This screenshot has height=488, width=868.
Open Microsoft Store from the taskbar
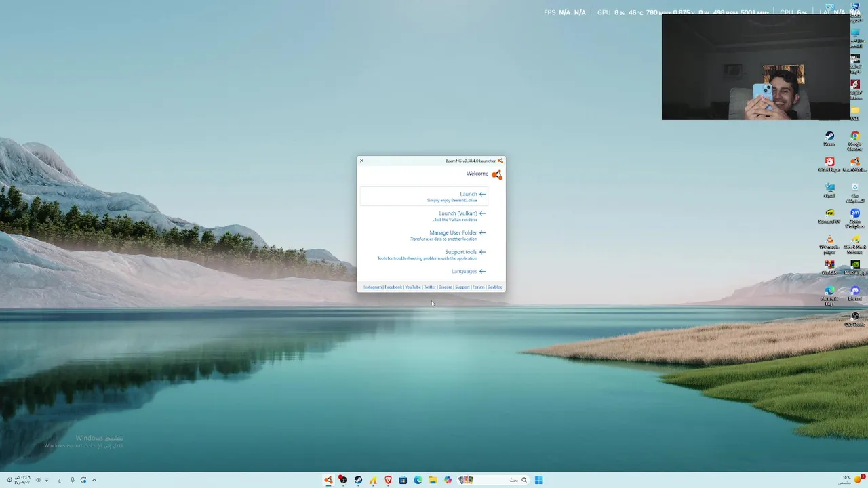(403, 480)
